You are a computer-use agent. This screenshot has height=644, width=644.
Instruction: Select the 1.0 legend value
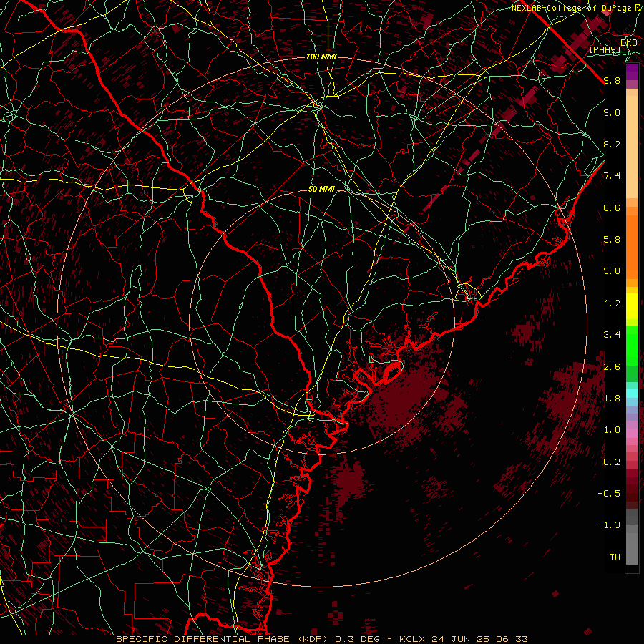coord(612,430)
